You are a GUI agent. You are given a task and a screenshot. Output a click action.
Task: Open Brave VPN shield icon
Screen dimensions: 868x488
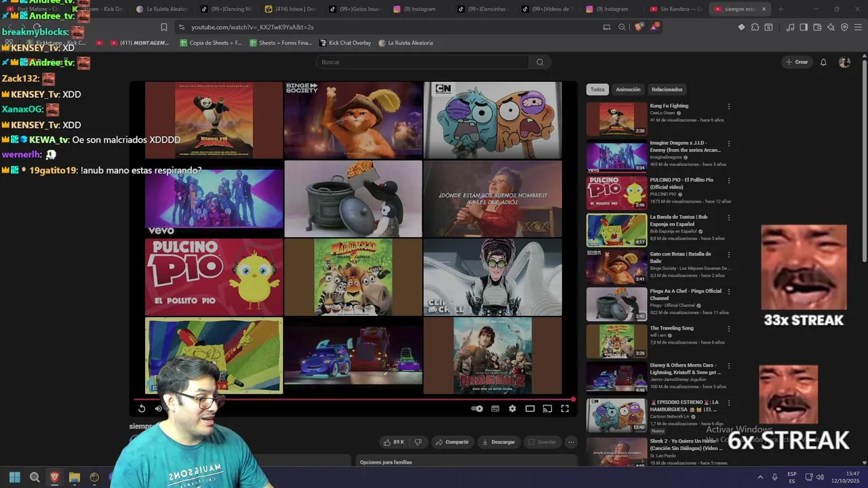844,27
